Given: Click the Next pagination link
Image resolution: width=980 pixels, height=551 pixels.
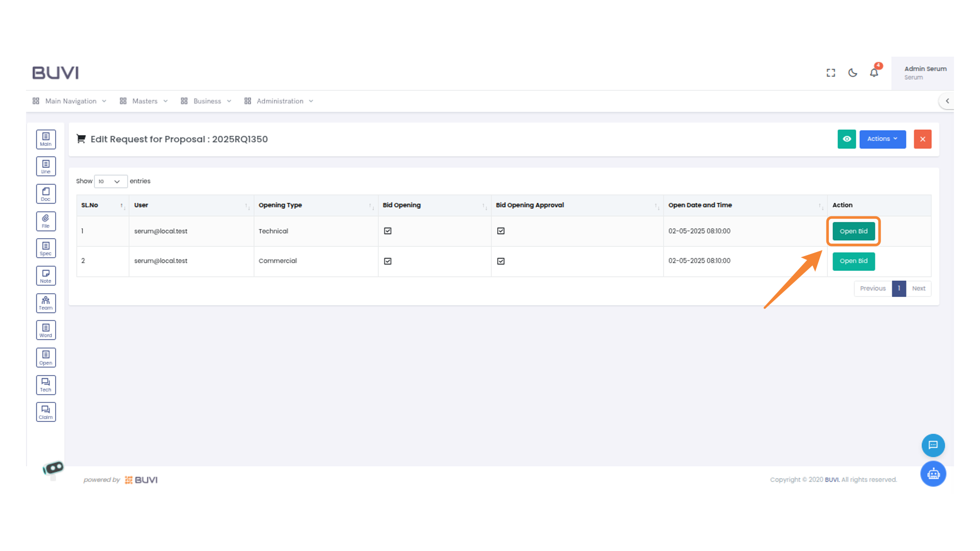Looking at the screenshot, I should click(x=918, y=289).
